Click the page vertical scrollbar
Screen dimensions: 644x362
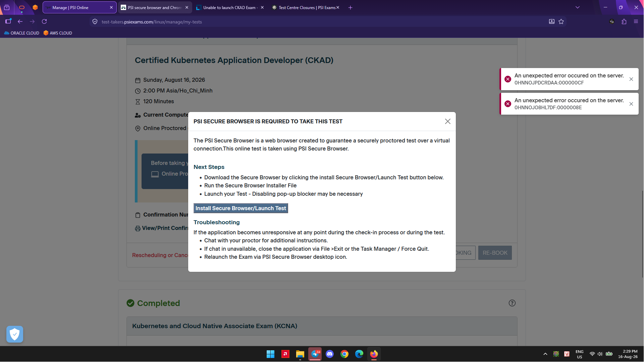tap(642, 234)
